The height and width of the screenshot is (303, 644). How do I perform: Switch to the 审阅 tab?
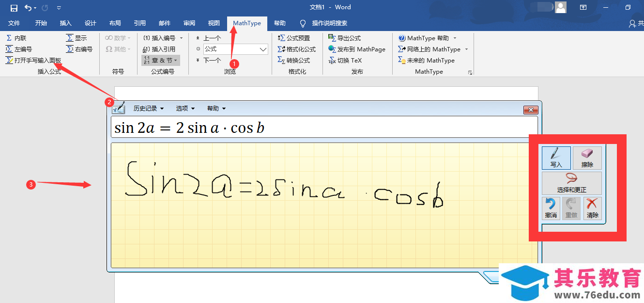[x=189, y=23]
